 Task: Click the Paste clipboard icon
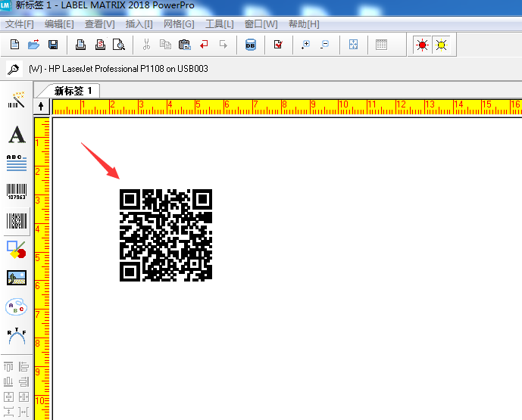[184, 44]
